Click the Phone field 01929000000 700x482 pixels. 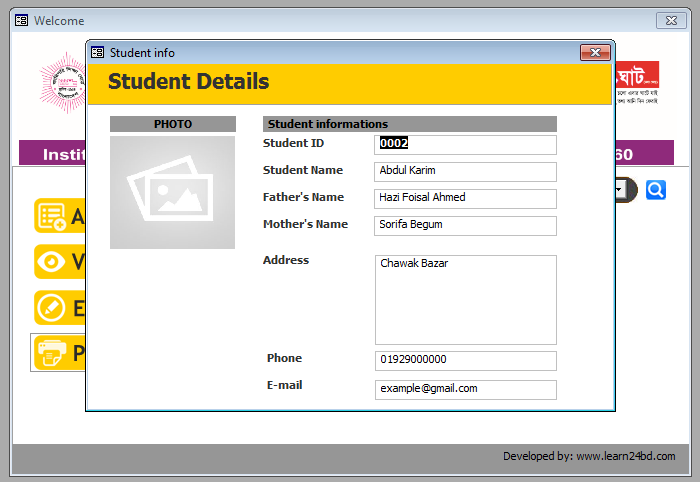click(466, 361)
